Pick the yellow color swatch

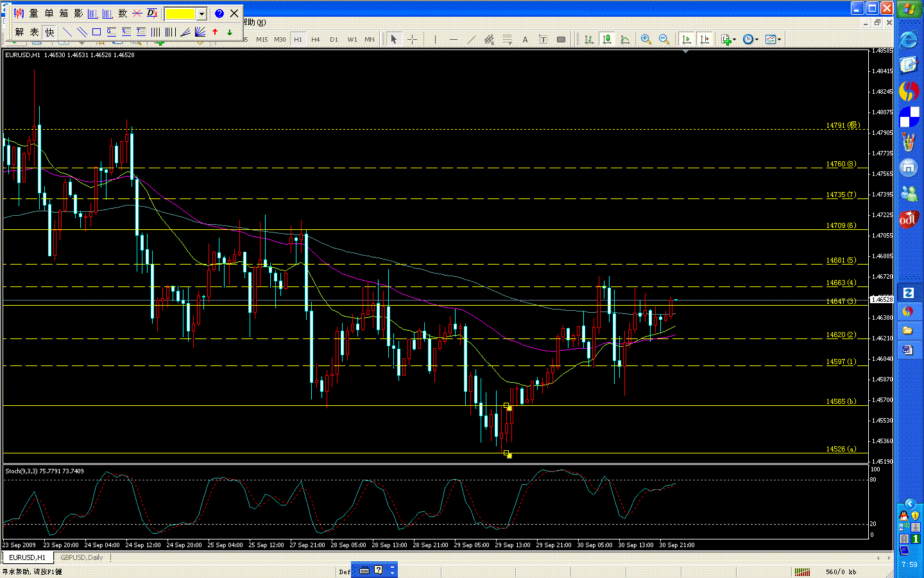pos(180,13)
